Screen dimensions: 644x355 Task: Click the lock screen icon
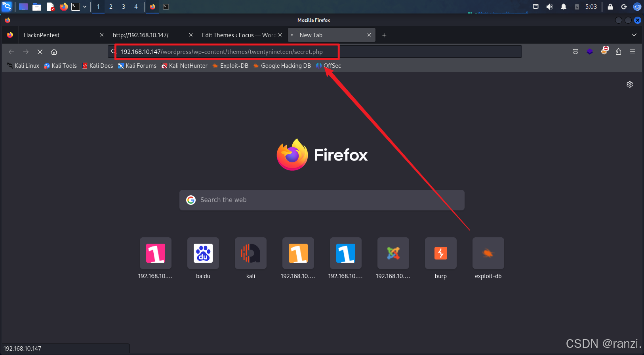click(x=610, y=7)
